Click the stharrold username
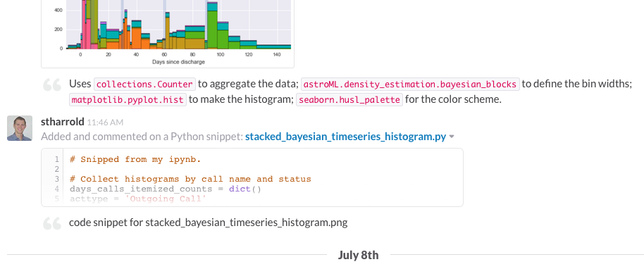The height and width of the screenshot is (269, 644). [x=63, y=122]
